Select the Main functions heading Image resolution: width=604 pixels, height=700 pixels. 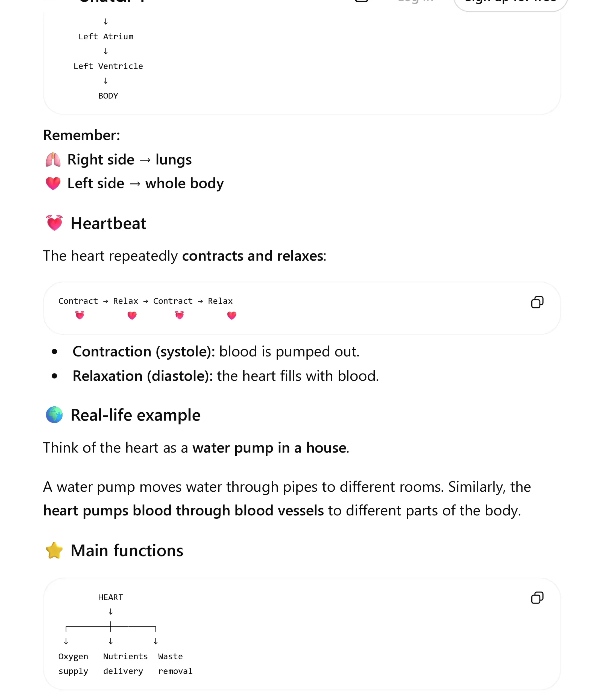(x=127, y=551)
